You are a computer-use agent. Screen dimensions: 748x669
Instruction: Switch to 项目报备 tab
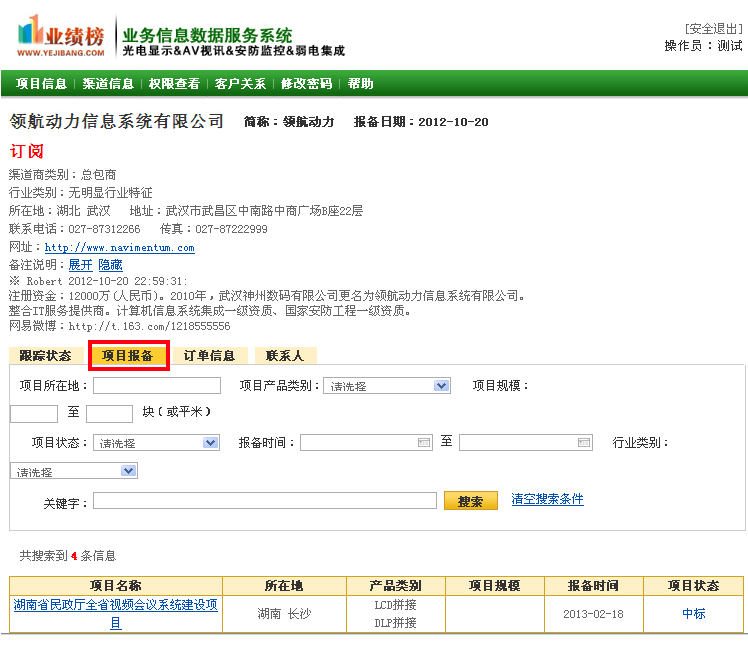128,355
